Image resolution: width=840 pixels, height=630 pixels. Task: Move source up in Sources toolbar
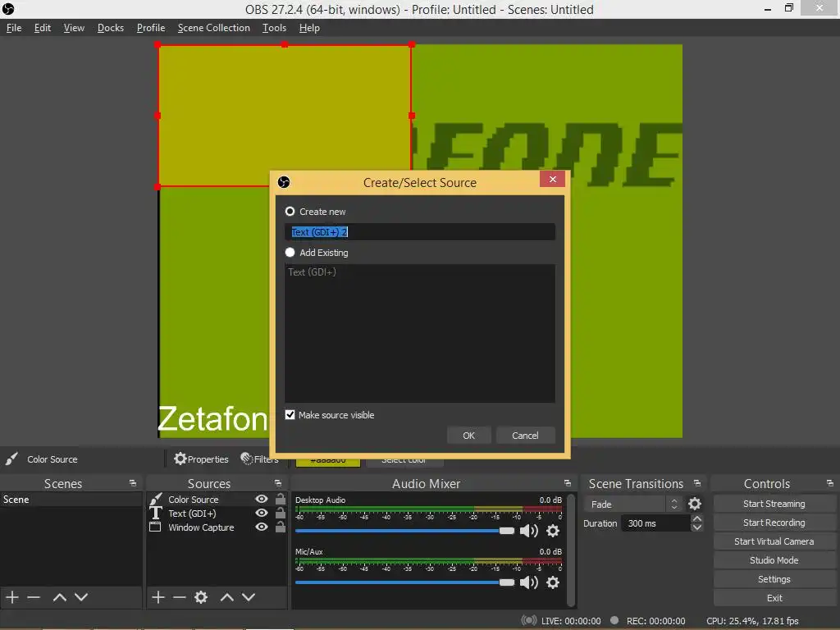point(227,597)
